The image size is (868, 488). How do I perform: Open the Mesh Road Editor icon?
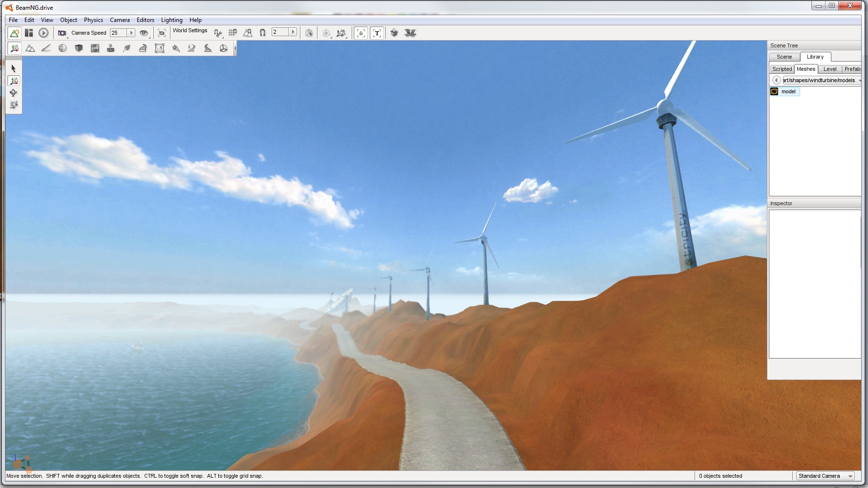coord(143,48)
